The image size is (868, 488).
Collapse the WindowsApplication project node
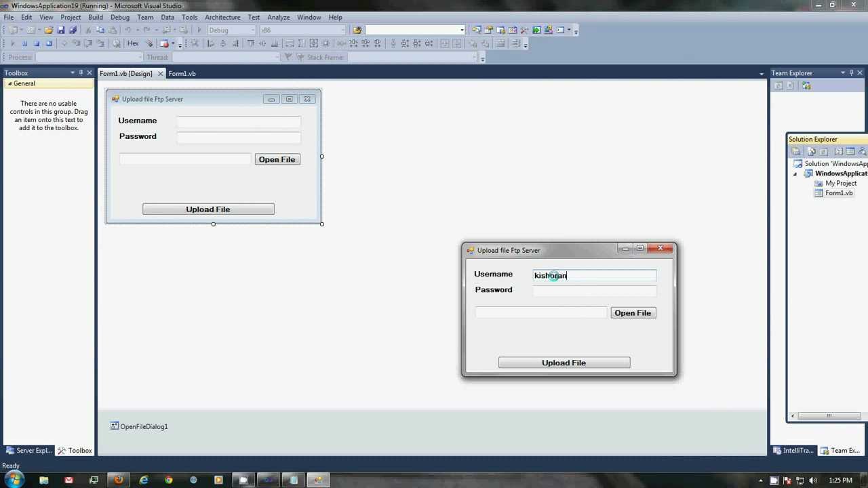pyautogui.click(x=795, y=174)
